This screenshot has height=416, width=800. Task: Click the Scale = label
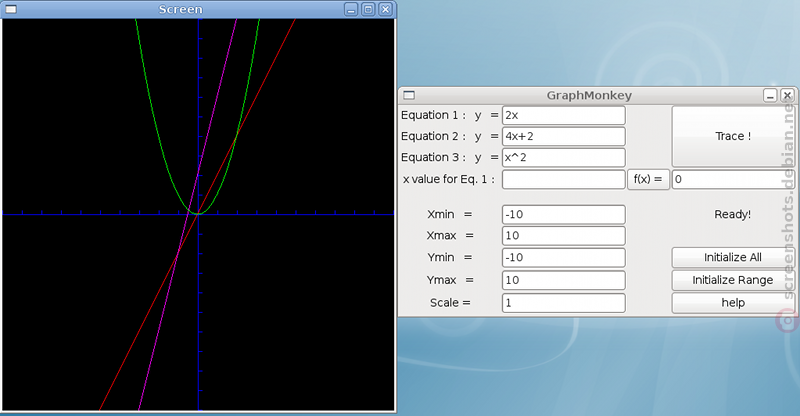pos(450,303)
